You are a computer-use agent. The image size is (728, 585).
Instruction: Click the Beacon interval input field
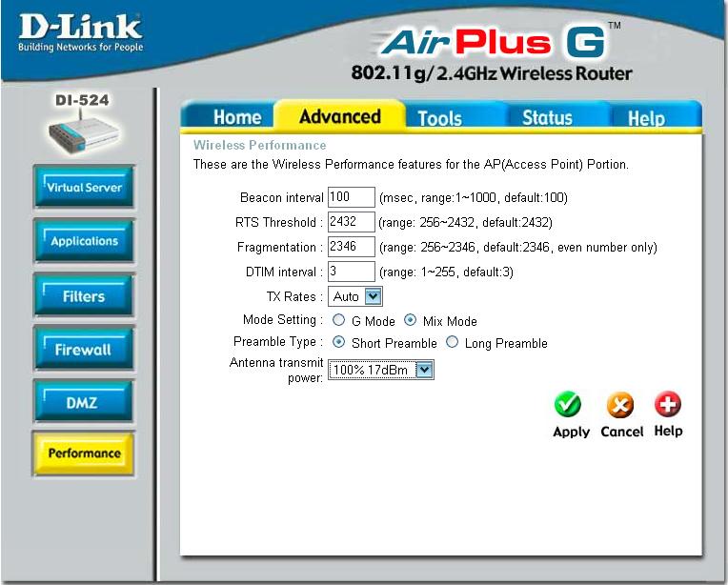[x=351, y=198]
